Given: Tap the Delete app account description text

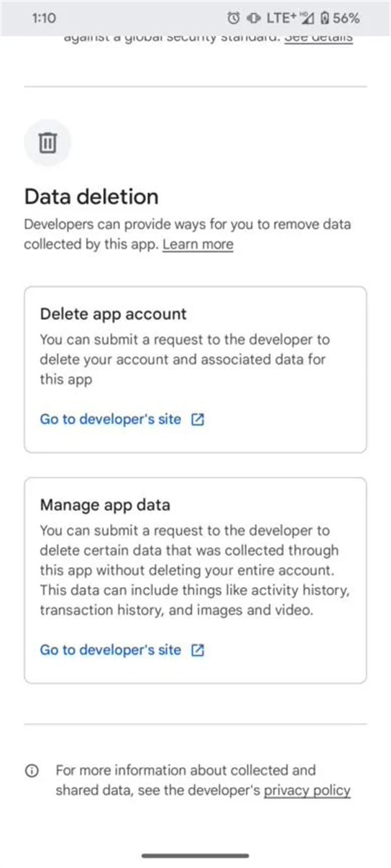Looking at the screenshot, I should click(185, 360).
